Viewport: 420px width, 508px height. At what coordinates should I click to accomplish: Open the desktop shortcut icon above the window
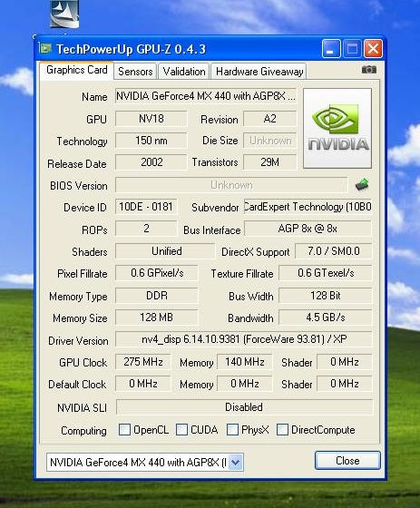(x=64, y=14)
